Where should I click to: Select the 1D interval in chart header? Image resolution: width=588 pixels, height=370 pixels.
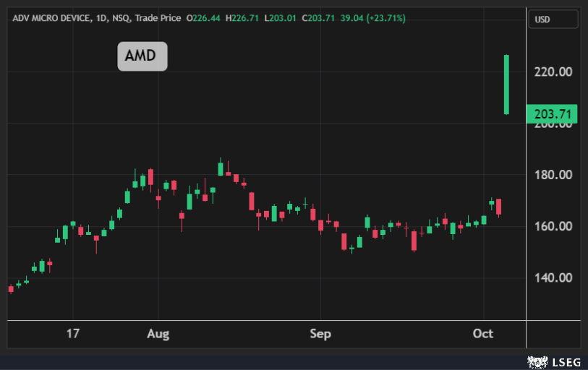point(101,18)
